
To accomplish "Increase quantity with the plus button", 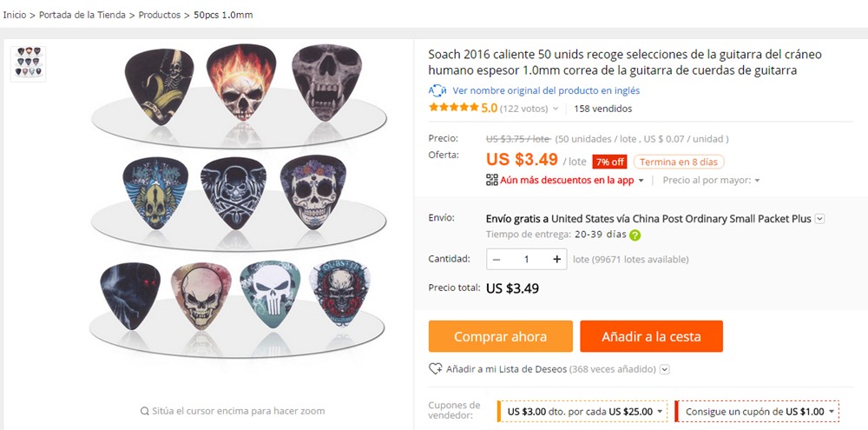I will pos(556,259).
